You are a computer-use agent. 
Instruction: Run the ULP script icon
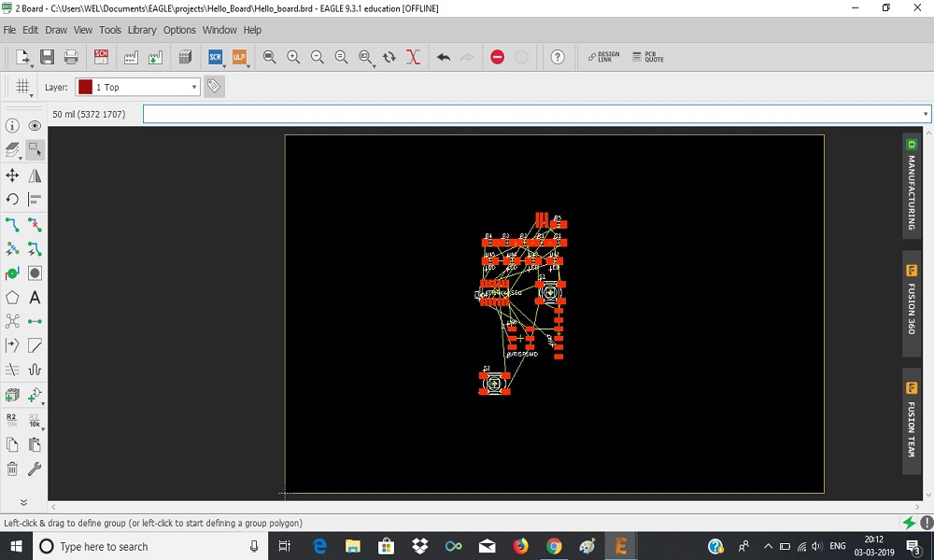(239, 57)
